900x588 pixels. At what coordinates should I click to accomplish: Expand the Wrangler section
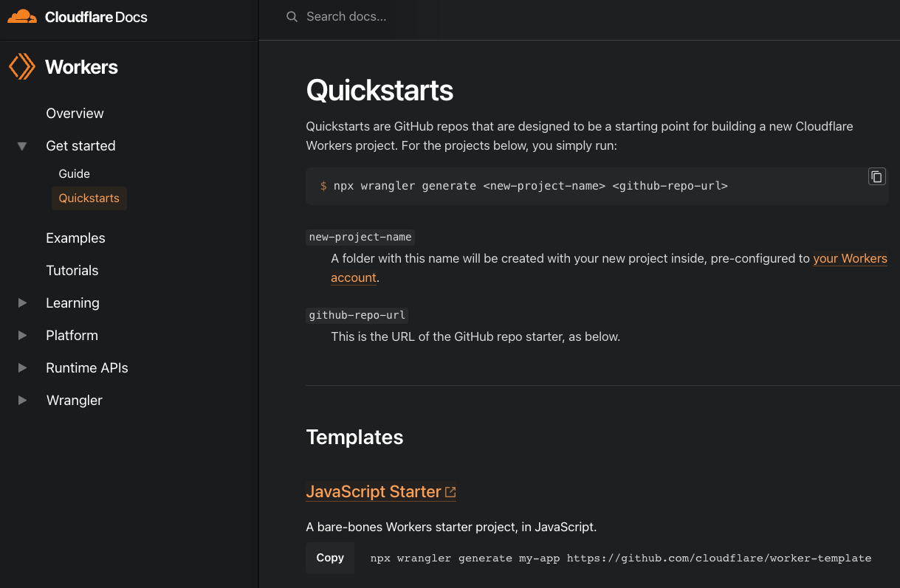(x=22, y=401)
